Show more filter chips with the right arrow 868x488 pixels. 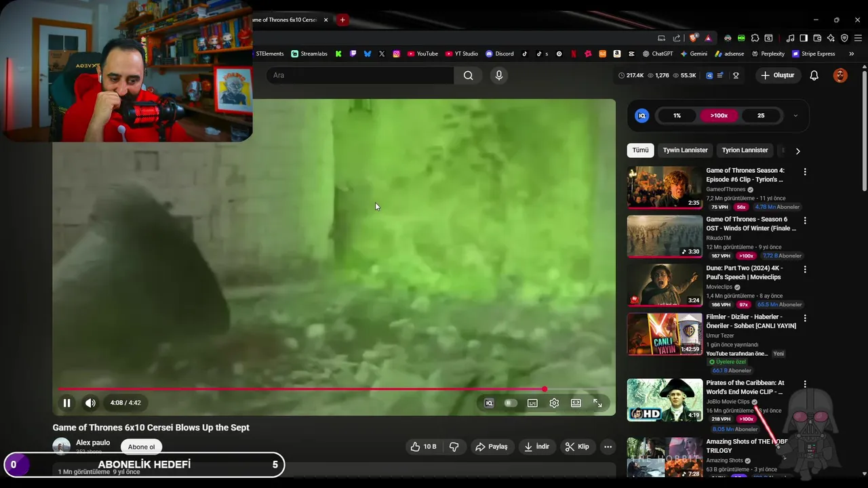point(797,151)
